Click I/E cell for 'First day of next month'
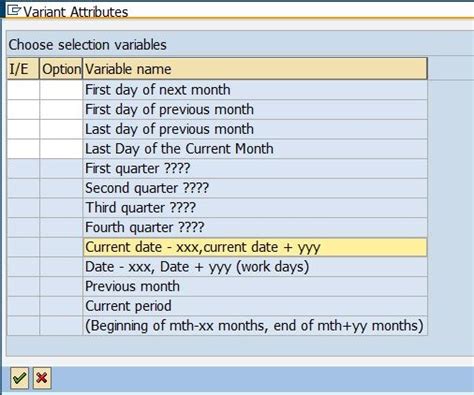 (x=23, y=90)
